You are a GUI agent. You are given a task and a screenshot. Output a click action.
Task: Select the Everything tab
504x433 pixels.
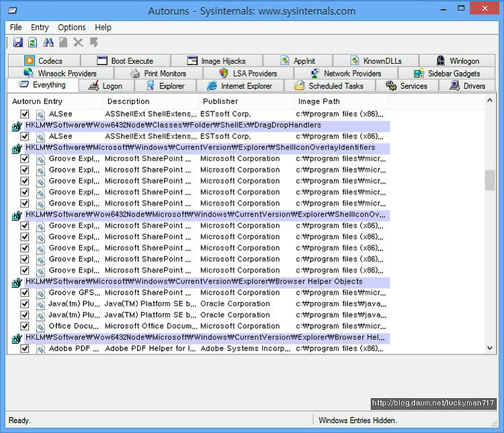(43, 85)
